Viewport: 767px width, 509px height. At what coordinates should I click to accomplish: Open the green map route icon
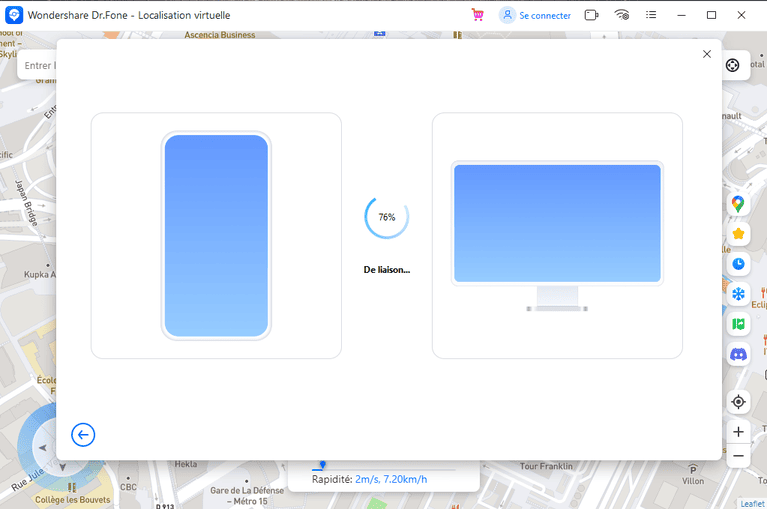coord(738,324)
